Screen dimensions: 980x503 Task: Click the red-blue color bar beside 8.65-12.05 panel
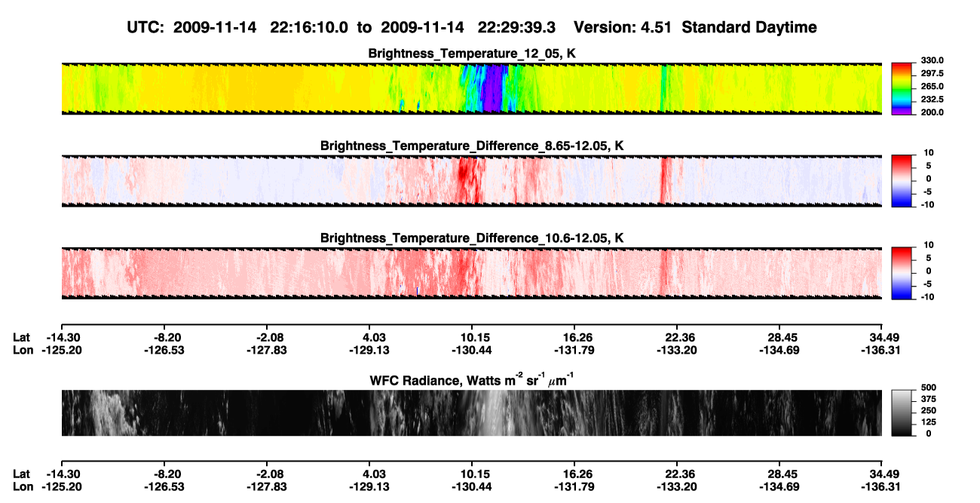[x=901, y=181]
